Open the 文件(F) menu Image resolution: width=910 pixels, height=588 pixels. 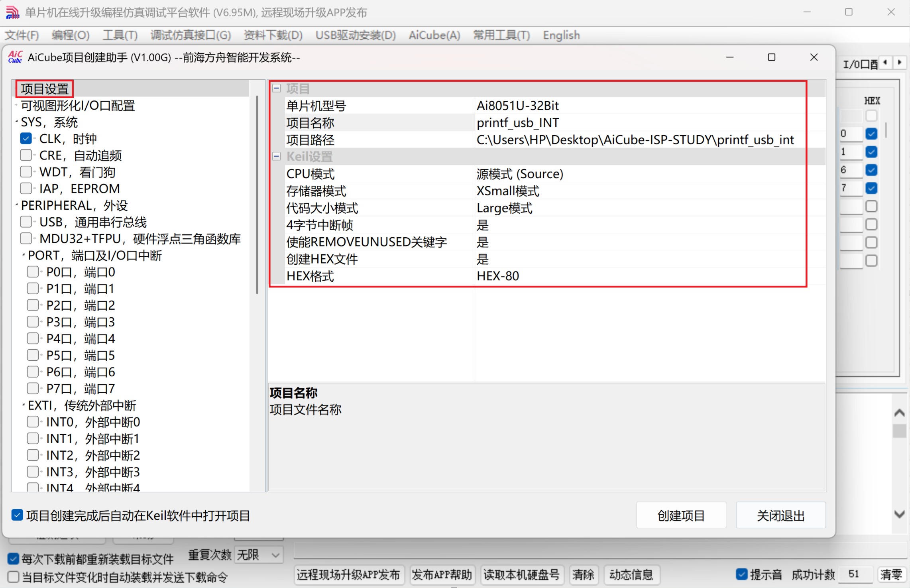[22, 35]
